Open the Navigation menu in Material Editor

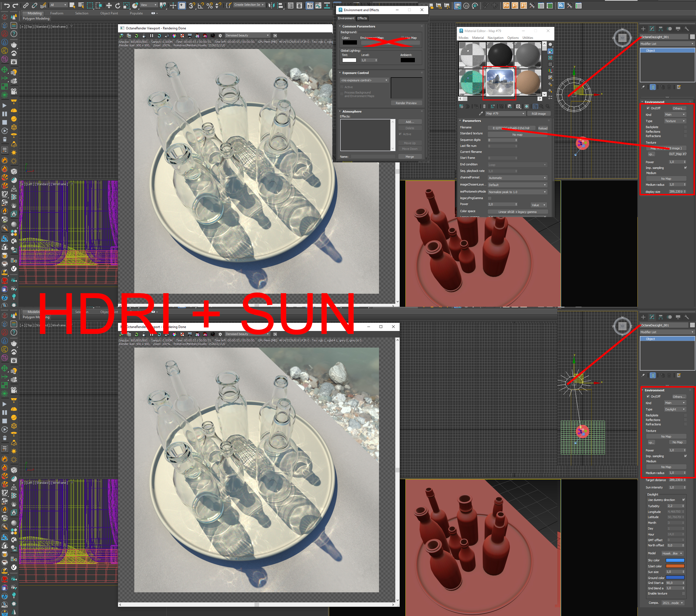click(495, 38)
